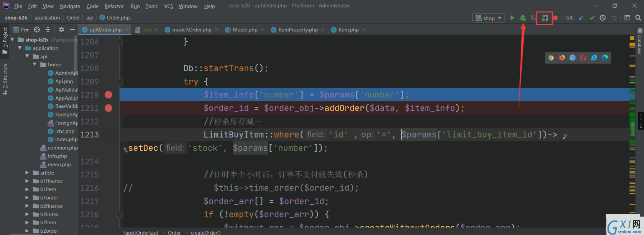Viewport: 644px width, 235px height.
Task: Click the Db::startTrans() code line
Action: [226, 68]
